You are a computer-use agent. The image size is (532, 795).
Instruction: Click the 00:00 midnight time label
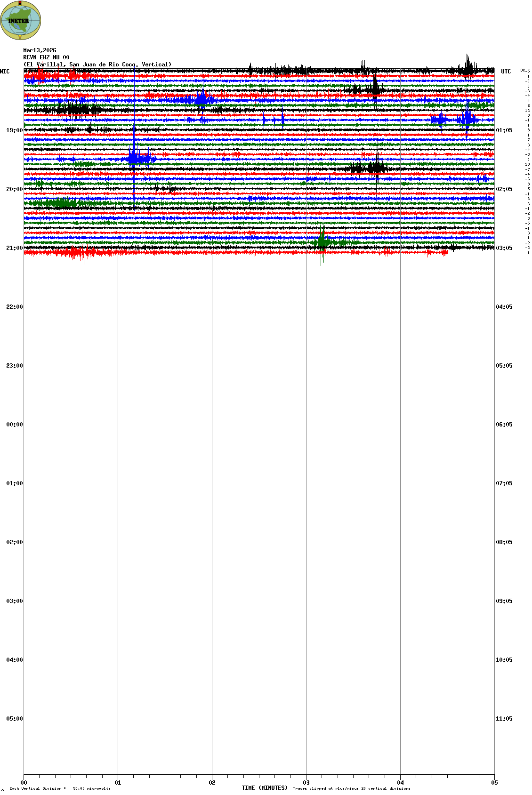pos(14,425)
